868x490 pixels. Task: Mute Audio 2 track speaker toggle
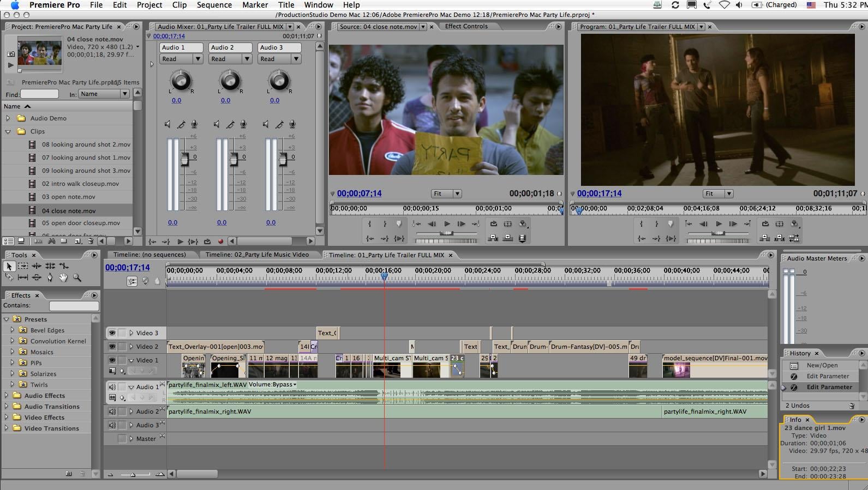[112, 412]
